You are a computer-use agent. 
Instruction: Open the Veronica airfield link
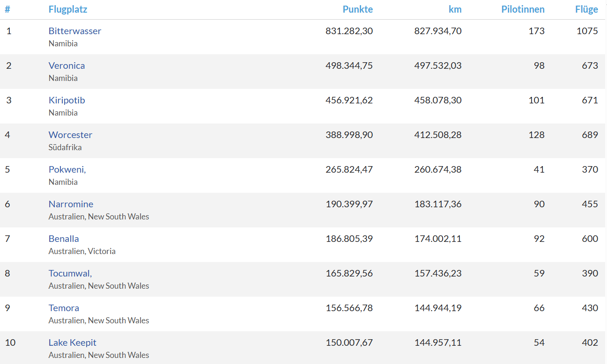click(x=67, y=66)
